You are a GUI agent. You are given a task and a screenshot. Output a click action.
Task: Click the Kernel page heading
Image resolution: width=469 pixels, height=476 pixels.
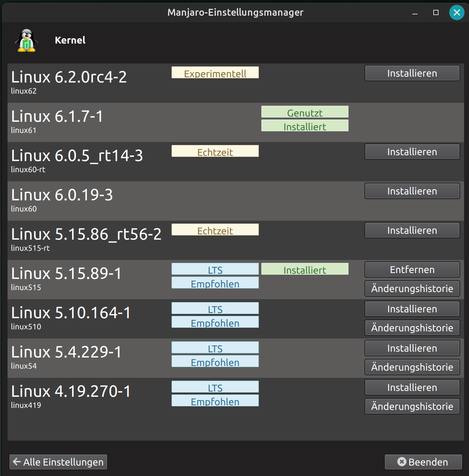(x=70, y=40)
